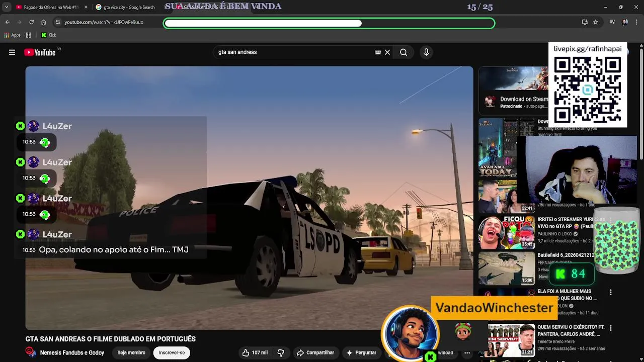The height and width of the screenshot is (362, 644).
Task: Click the 'GTA SAN ANDREAS O FILME DUBLADO' video title
Action: [110, 339]
